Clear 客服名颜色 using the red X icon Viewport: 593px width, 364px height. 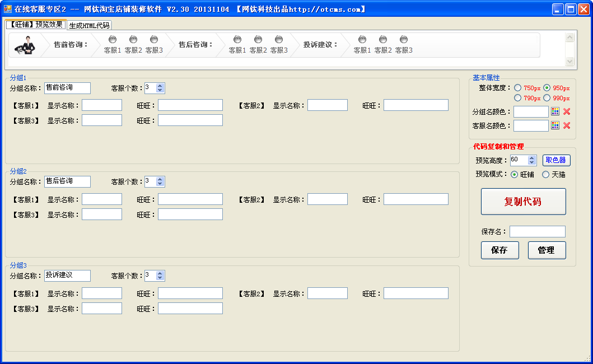click(x=566, y=125)
